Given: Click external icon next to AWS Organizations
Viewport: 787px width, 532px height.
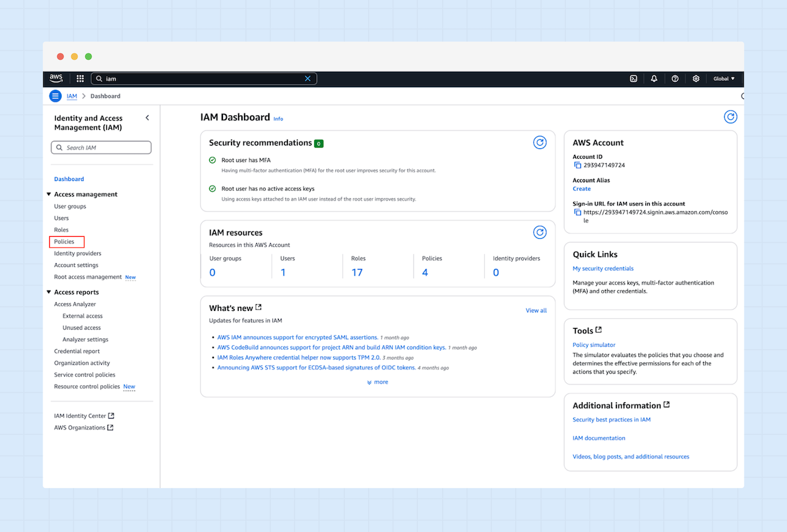Looking at the screenshot, I should 110,428.
